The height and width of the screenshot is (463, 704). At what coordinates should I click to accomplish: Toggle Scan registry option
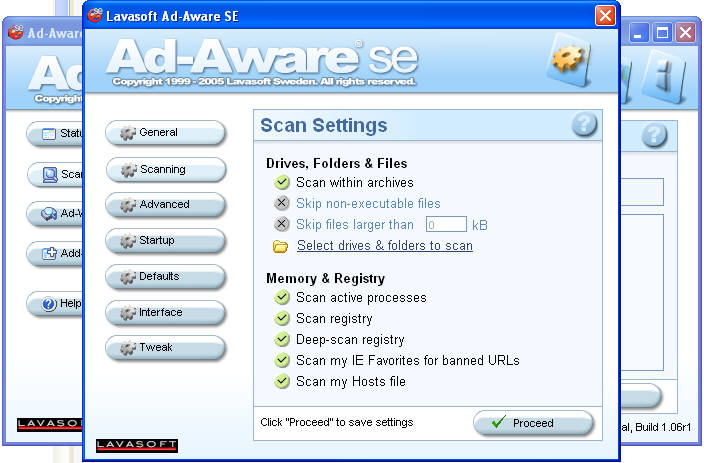coord(282,318)
